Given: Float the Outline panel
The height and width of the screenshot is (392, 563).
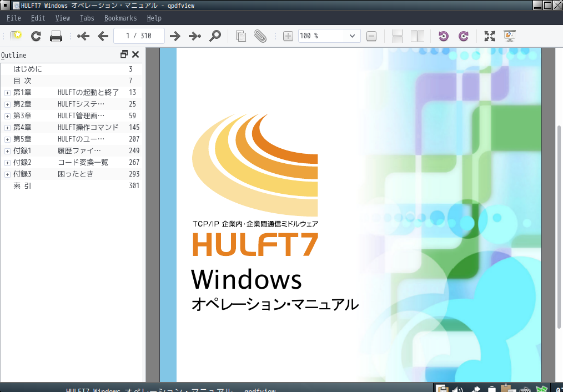Looking at the screenshot, I should coord(124,54).
